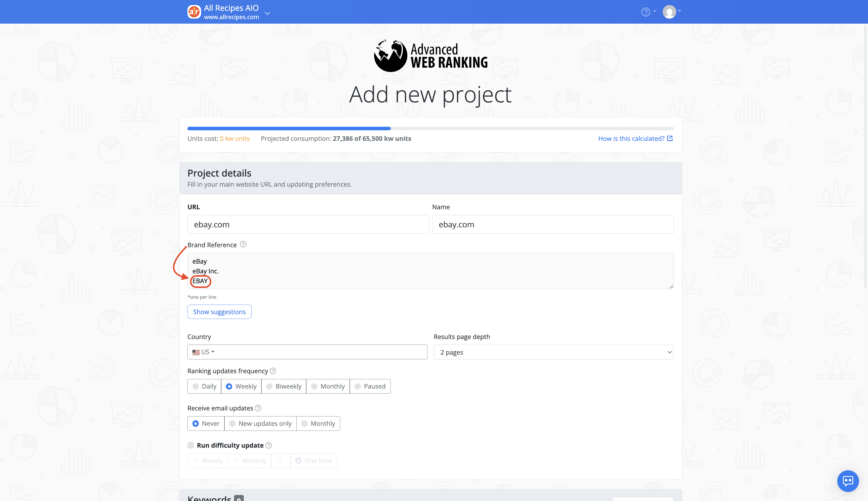Click the Run difficulty update help icon
This screenshot has width=868, height=501.
(269, 445)
